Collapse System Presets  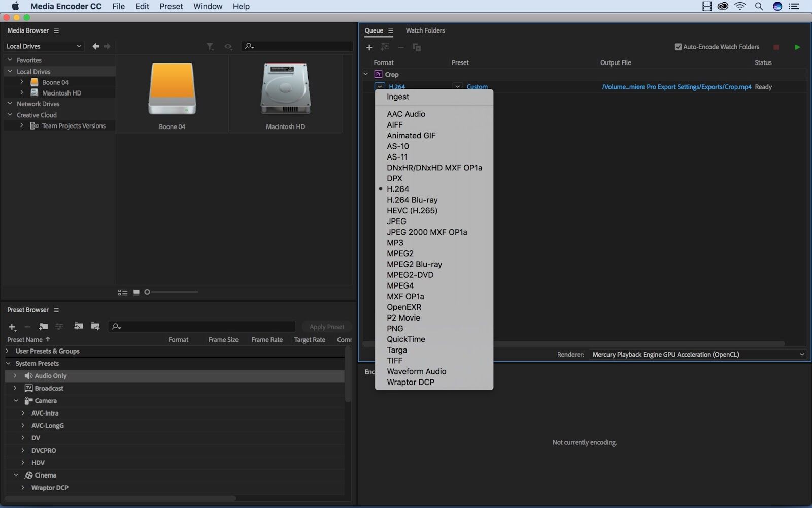point(8,364)
